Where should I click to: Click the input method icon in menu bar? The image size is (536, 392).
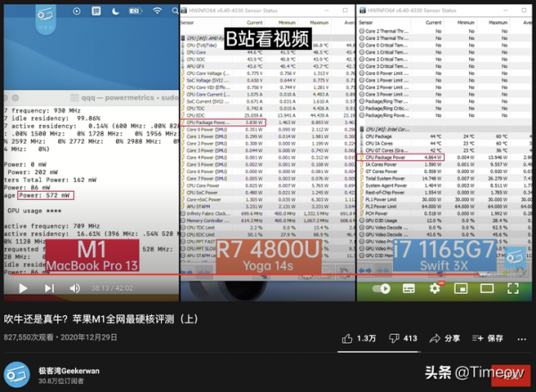point(96,12)
